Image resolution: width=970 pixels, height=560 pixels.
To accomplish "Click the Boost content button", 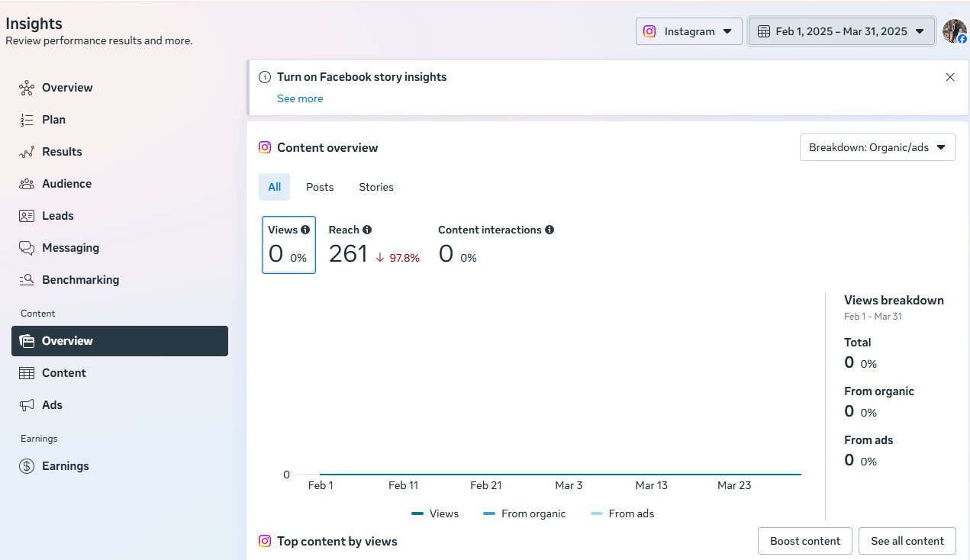I will click(804, 541).
